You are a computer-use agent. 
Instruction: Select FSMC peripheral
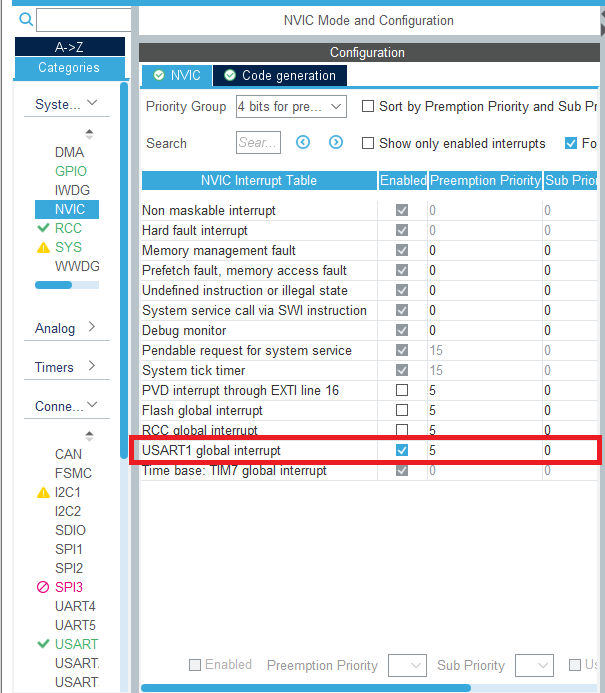point(73,473)
